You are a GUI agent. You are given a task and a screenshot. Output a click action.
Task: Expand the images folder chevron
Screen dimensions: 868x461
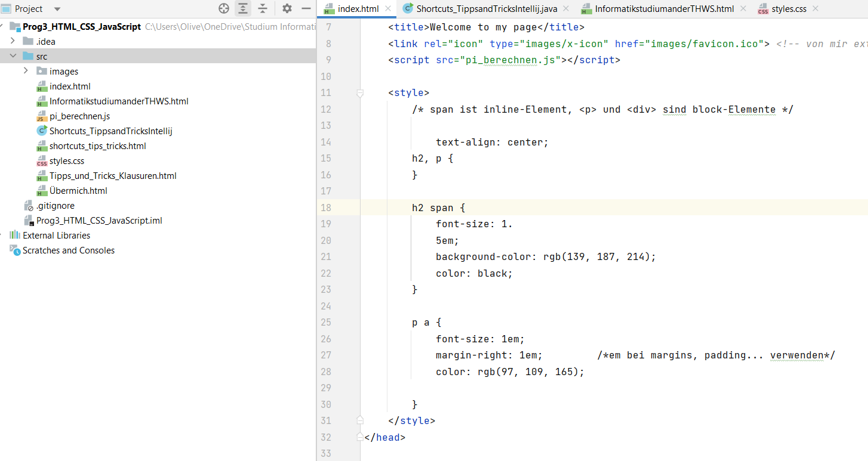[x=26, y=70]
